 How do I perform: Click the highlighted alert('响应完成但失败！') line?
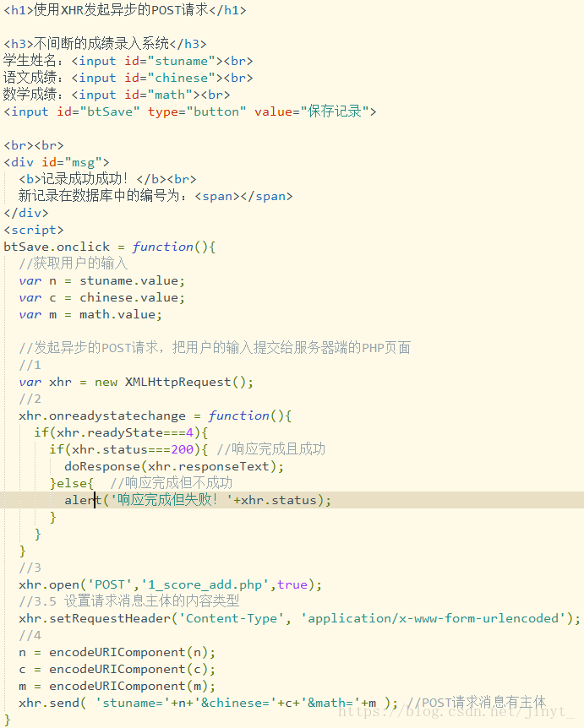coord(198,500)
